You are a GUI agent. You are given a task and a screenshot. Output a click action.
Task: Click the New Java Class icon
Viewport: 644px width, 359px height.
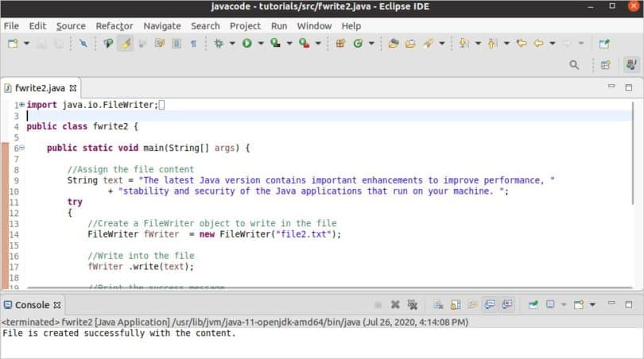358,43
